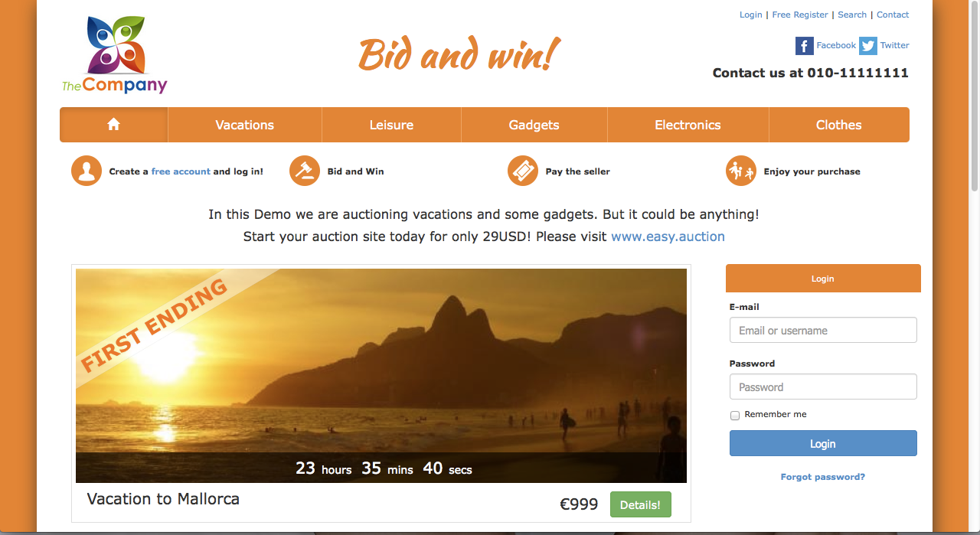Click the Twitter bird icon
This screenshot has width=980, height=535.
[867, 46]
